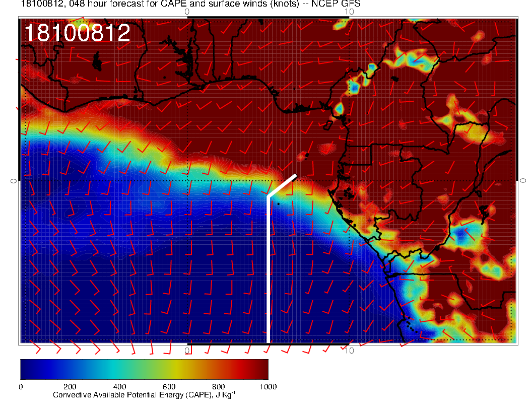Click the Convective Available Potential Energy caption

coord(144,395)
